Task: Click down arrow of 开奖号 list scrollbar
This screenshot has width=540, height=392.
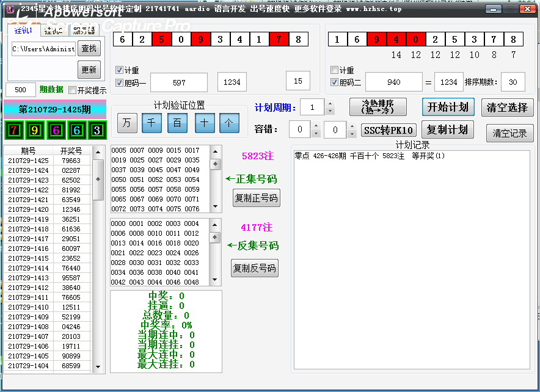Action: tap(98, 367)
